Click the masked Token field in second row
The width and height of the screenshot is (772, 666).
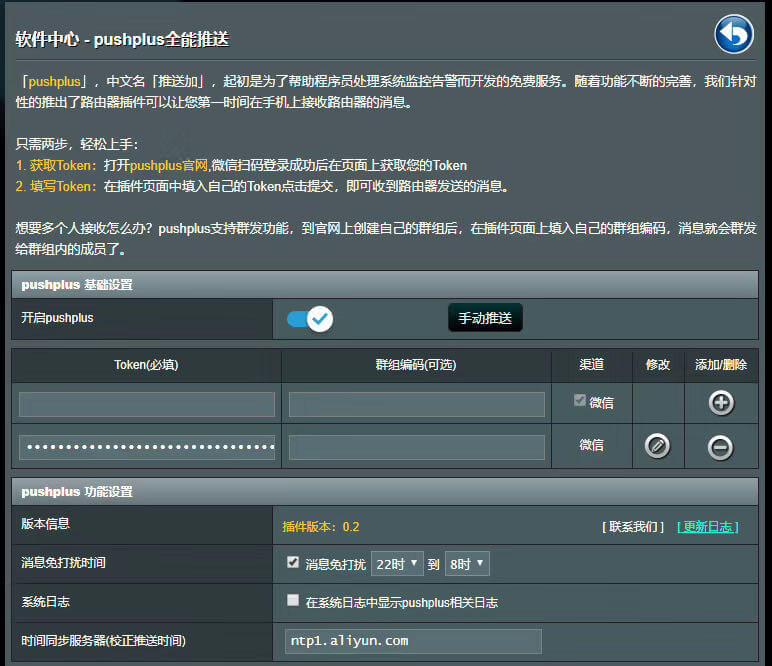pyautogui.click(x=147, y=447)
